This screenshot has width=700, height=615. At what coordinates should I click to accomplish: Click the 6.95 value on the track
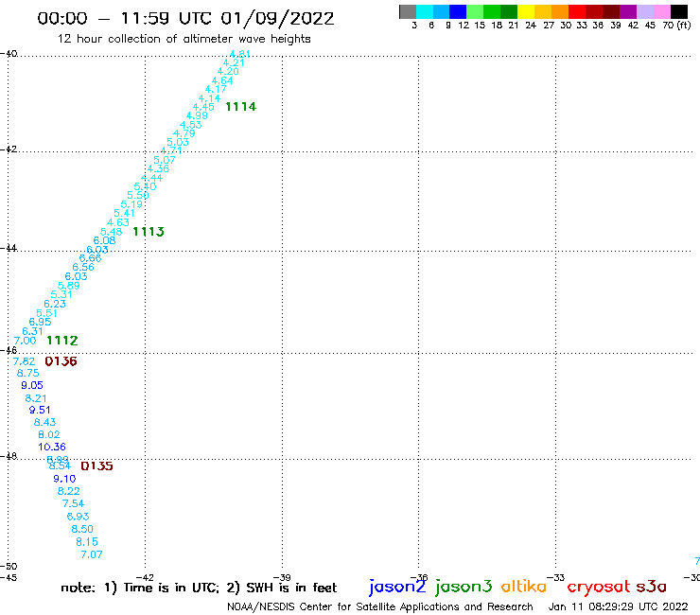click(x=40, y=322)
